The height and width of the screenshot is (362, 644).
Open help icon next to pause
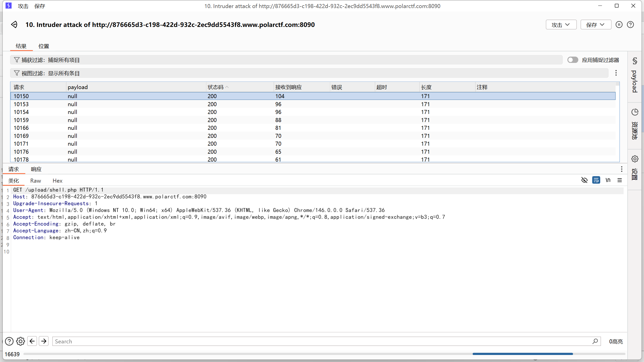click(630, 25)
